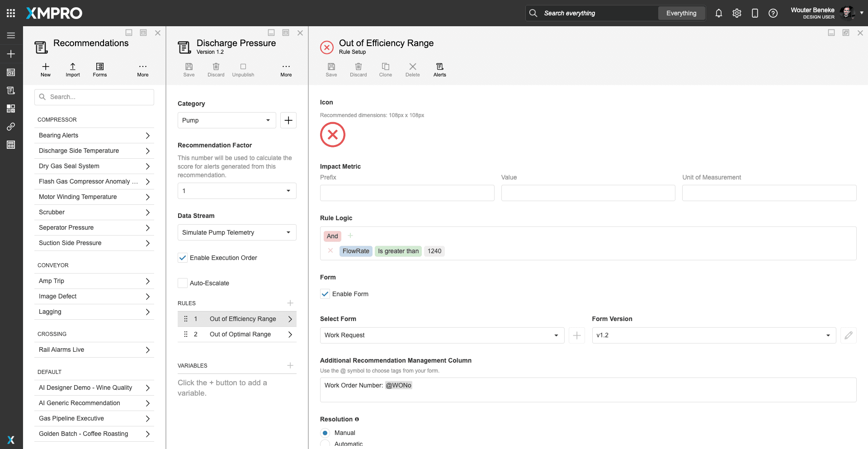This screenshot has height=449, width=868.
Task: Open Alerts for the Out of Efficiency Range rule
Action: 439,67
